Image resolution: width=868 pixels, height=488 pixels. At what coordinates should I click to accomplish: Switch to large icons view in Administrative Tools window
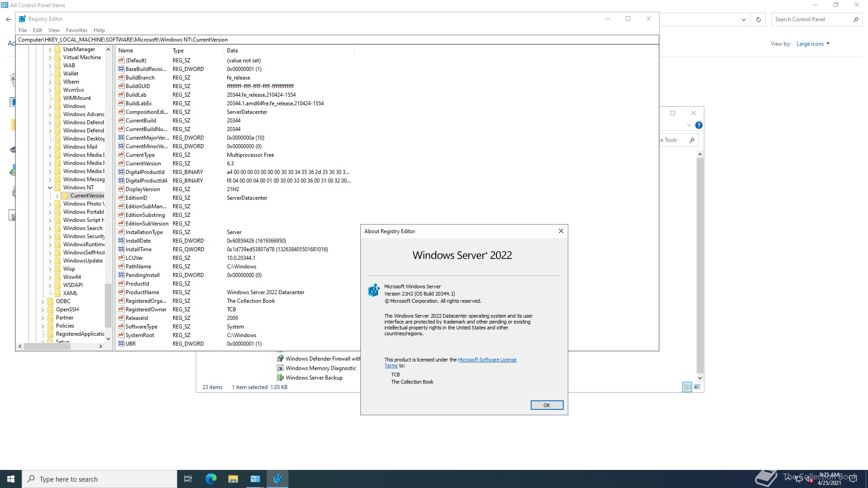coord(697,387)
